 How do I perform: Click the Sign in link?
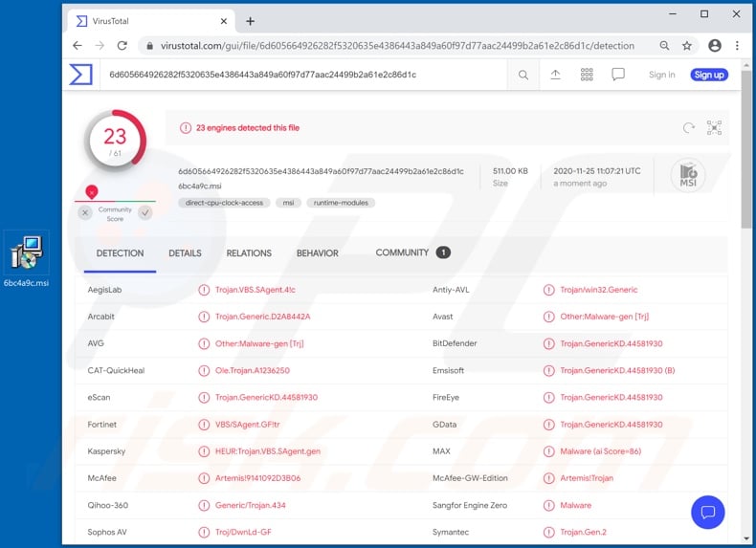pyautogui.click(x=662, y=75)
